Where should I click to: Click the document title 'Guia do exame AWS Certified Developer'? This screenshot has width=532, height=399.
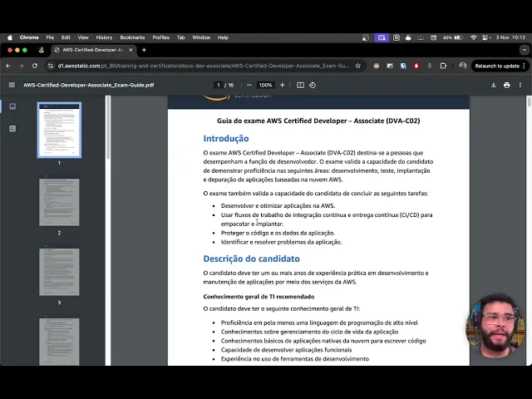coord(318,121)
